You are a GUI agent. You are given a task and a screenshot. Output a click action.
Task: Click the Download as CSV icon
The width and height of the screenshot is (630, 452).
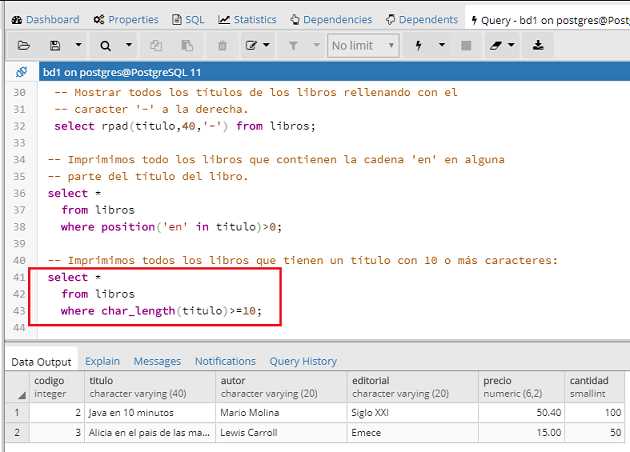click(x=538, y=45)
